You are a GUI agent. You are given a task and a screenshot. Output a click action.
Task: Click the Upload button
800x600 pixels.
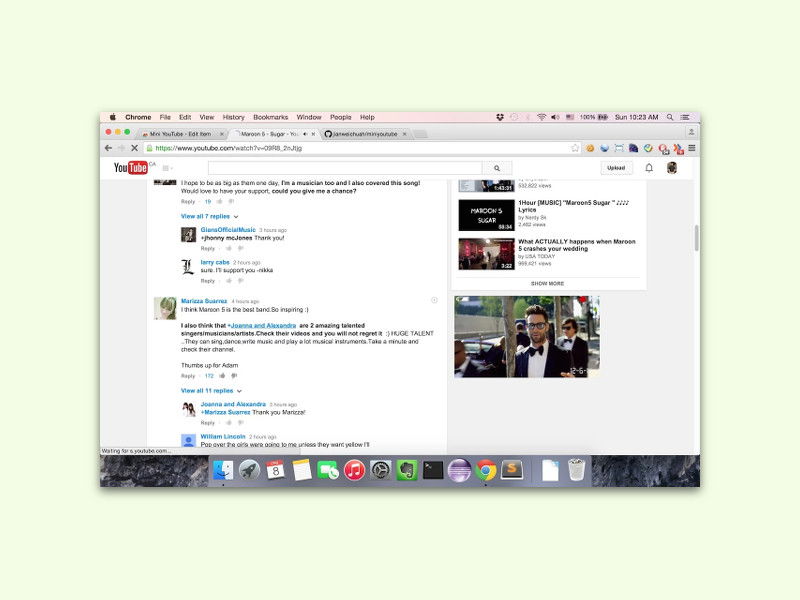coord(616,168)
